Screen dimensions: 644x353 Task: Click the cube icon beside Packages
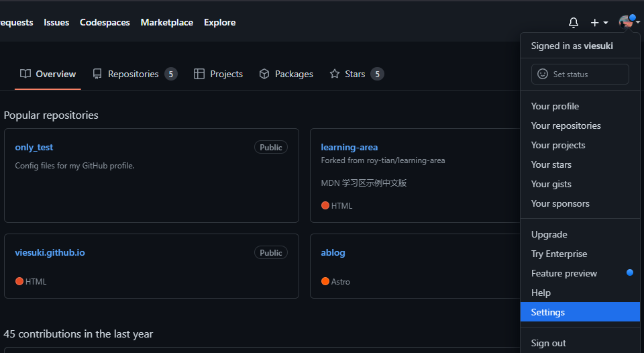tap(264, 74)
